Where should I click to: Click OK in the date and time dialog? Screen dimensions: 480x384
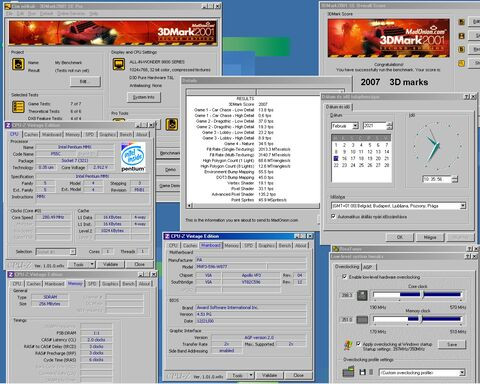(x=400, y=237)
